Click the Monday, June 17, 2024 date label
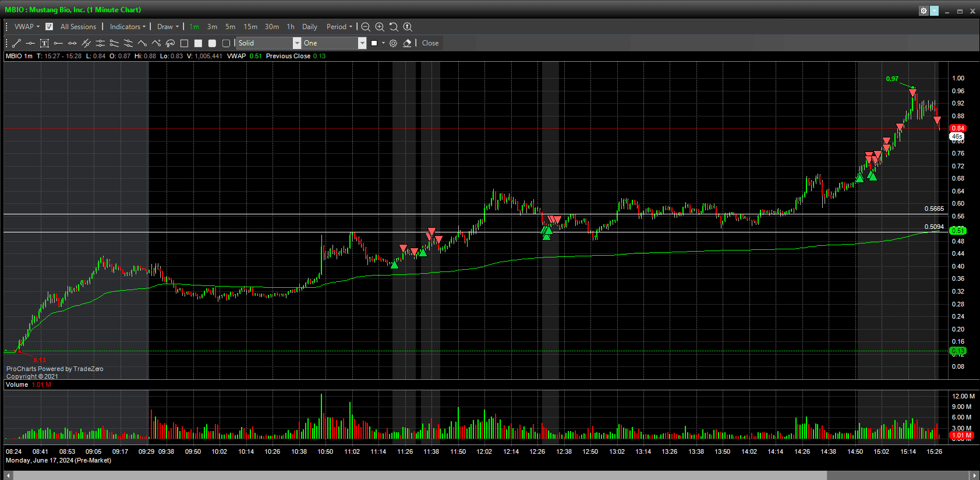The width and height of the screenshot is (980, 480). point(58,460)
